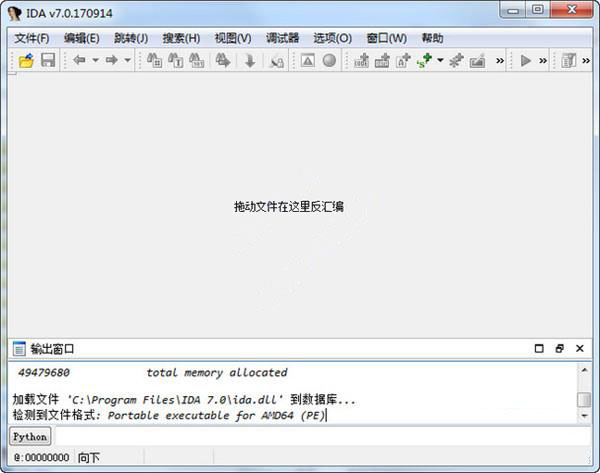Image resolution: width=600 pixels, height=473 pixels.
Task: Float the 输出窗口 output panel
Action: tap(559, 349)
